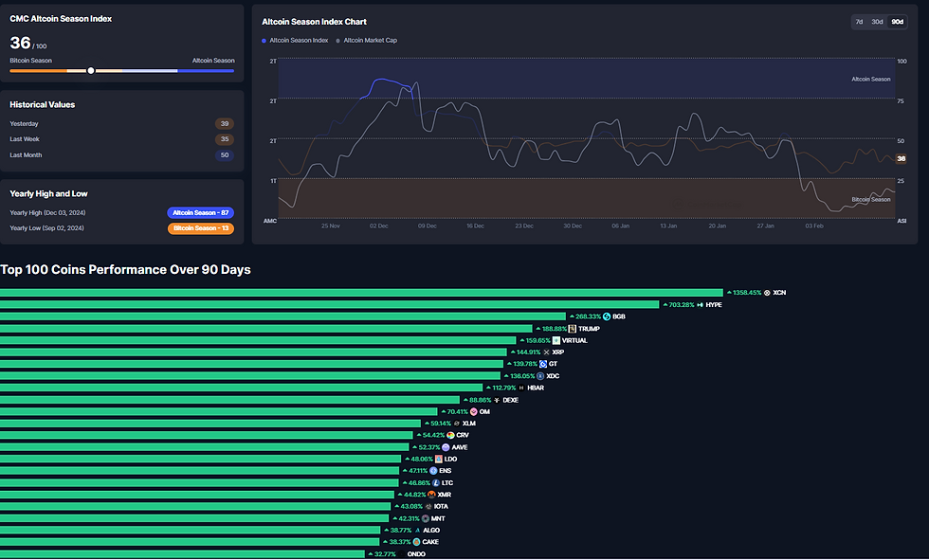This screenshot has height=560, width=929.
Task: Click the Last Month value 50 badge
Action: [225, 155]
